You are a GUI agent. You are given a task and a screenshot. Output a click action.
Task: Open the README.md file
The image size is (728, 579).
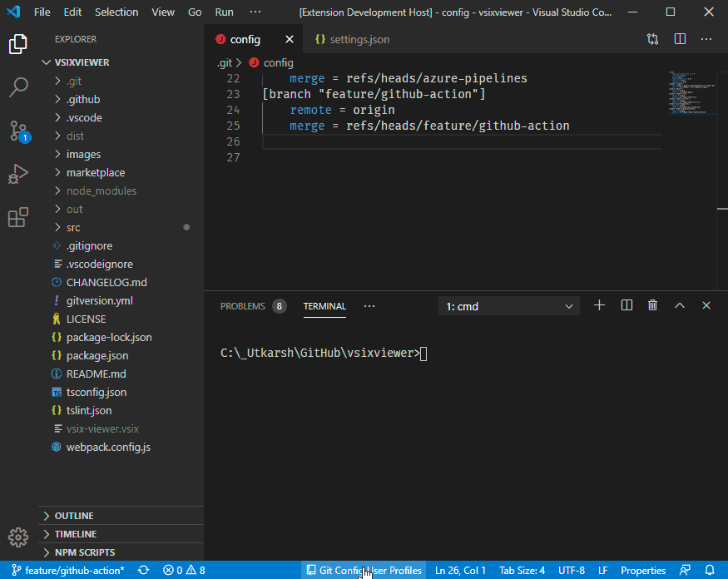click(x=121, y=374)
